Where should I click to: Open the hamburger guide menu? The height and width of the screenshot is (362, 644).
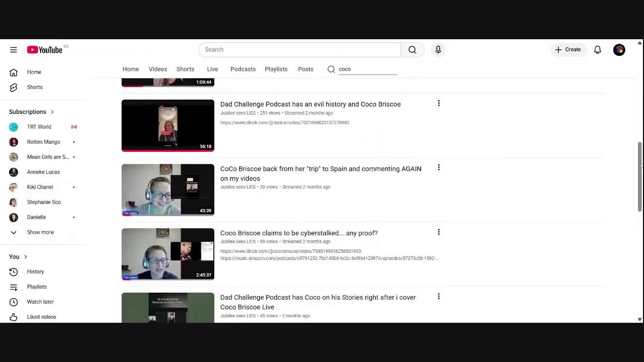14,50
